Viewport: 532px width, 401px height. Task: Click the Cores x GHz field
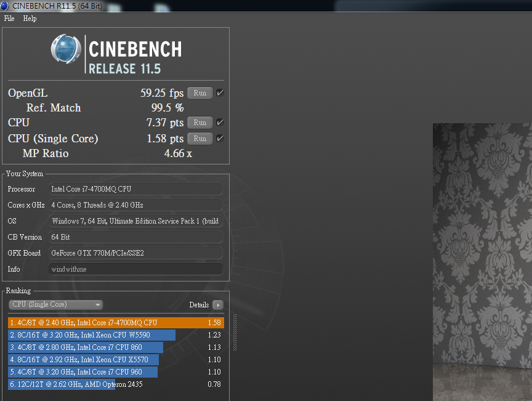(135, 205)
